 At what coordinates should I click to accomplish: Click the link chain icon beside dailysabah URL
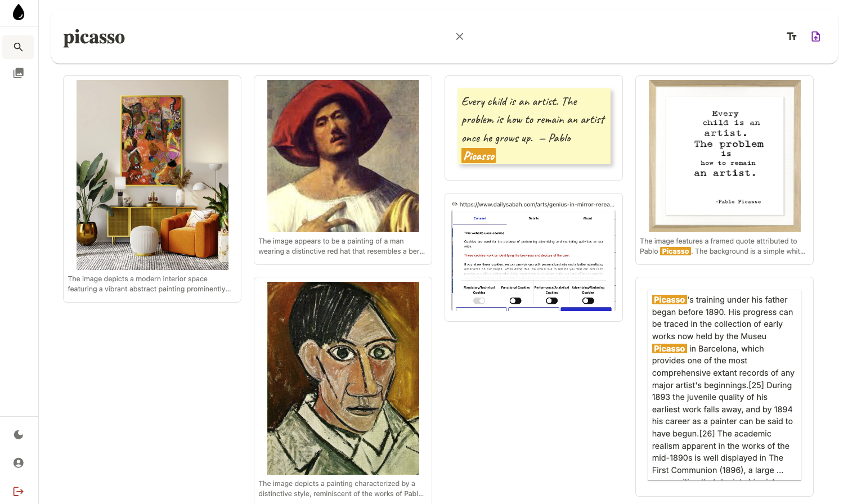[455, 204]
